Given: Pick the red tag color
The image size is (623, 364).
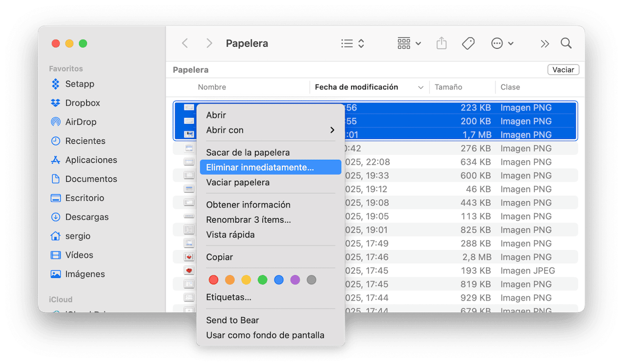Looking at the screenshot, I should tap(214, 280).
